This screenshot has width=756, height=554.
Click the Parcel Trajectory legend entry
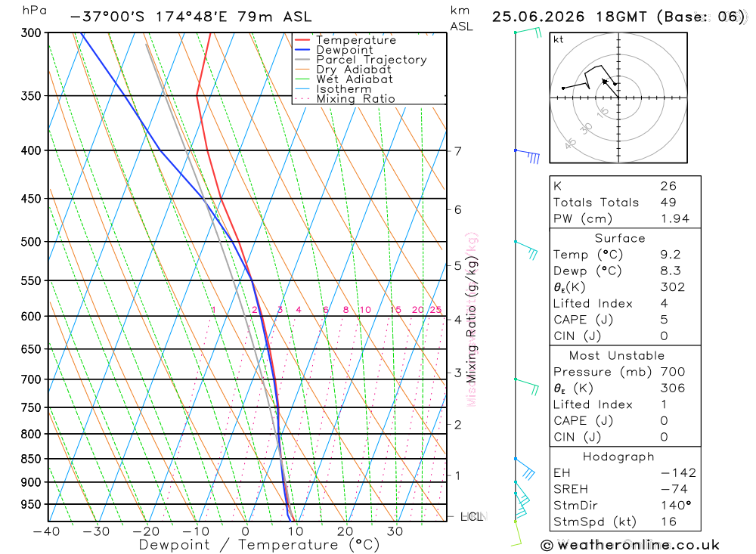[361, 59]
